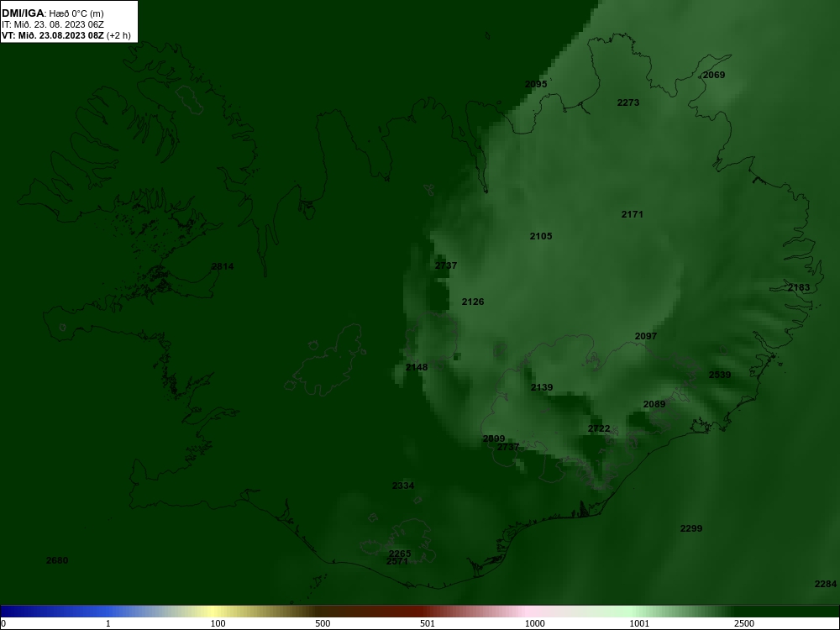Click the 2105 value label
The width and height of the screenshot is (840, 630).
click(540, 236)
